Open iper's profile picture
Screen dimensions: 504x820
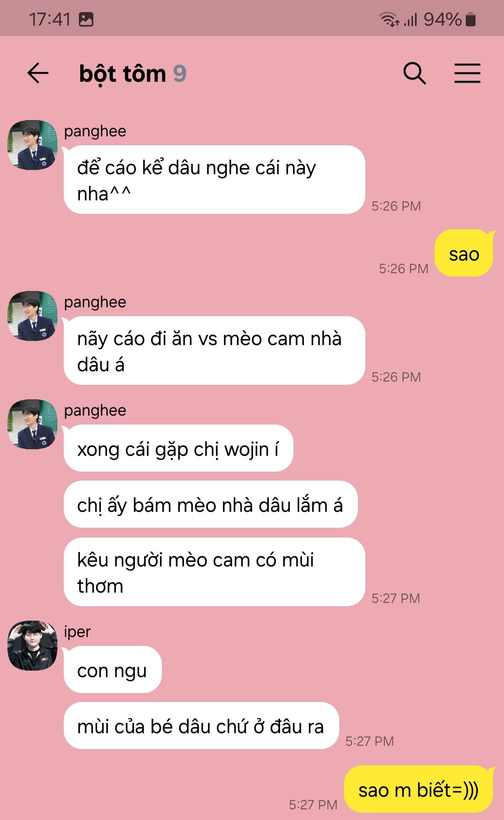point(32,645)
